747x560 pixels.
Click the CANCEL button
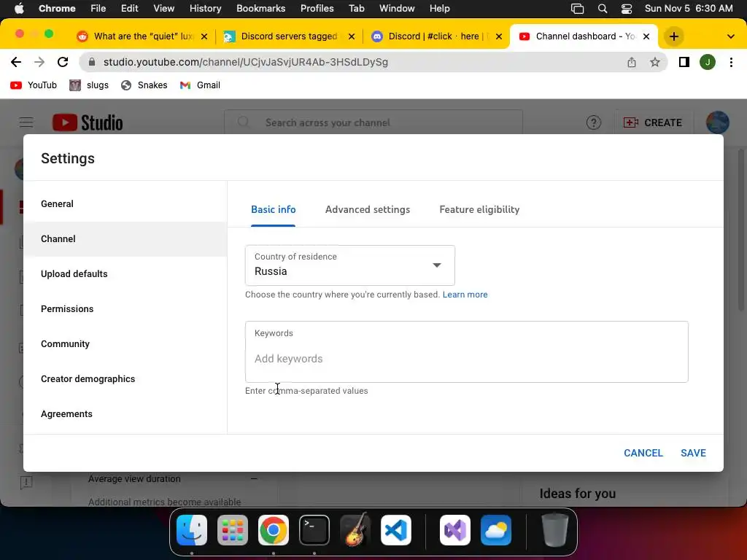(x=643, y=453)
